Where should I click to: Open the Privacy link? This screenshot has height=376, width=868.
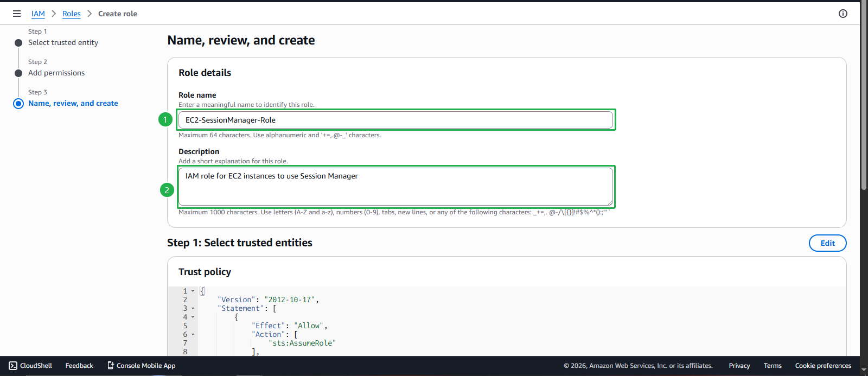click(739, 366)
